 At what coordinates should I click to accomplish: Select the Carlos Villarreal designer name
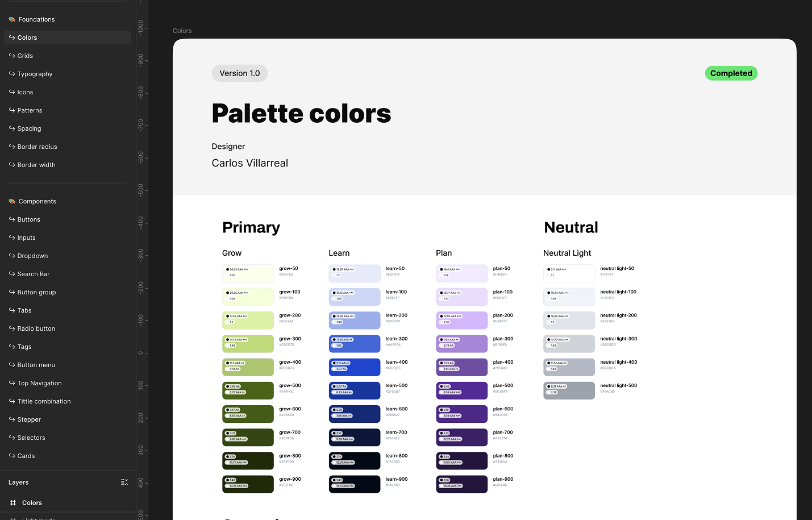tap(250, 163)
